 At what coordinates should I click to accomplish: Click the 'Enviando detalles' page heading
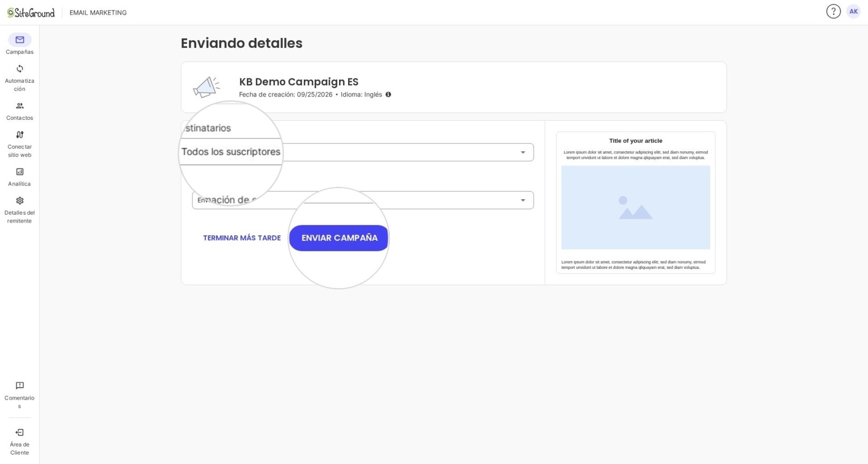tap(242, 43)
